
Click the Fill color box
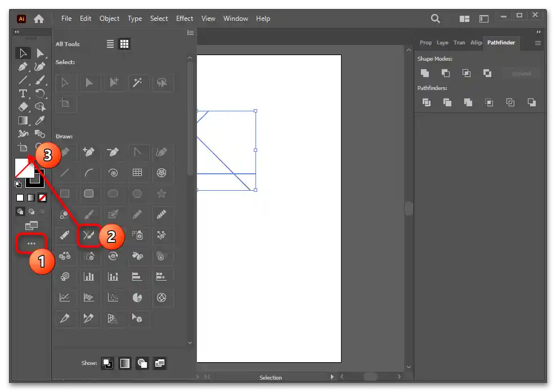[x=24, y=168]
